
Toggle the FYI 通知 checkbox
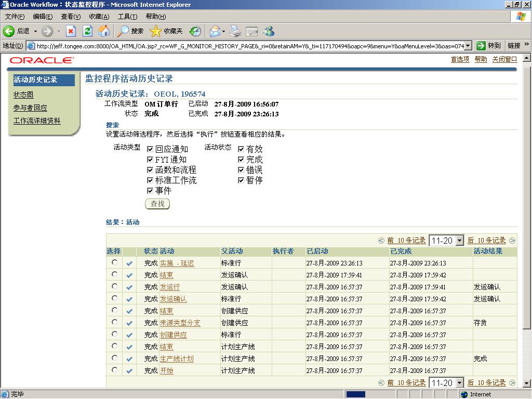click(x=150, y=159)
